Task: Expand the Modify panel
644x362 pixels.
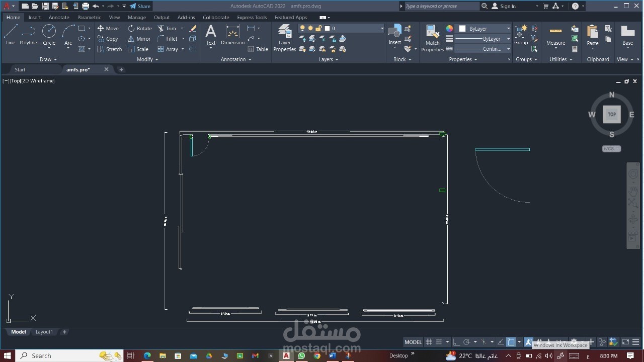Action: [147, 59]
